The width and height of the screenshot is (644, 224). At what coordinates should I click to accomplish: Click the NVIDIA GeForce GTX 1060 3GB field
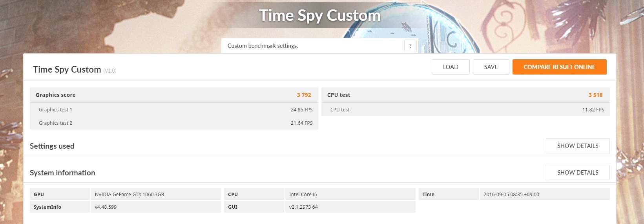tap(156, 195)
